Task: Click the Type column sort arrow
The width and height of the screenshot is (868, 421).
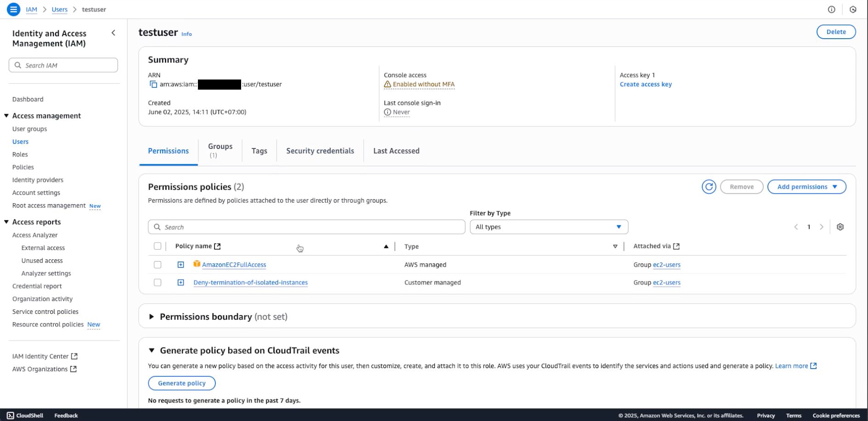Action: [615, 247]
